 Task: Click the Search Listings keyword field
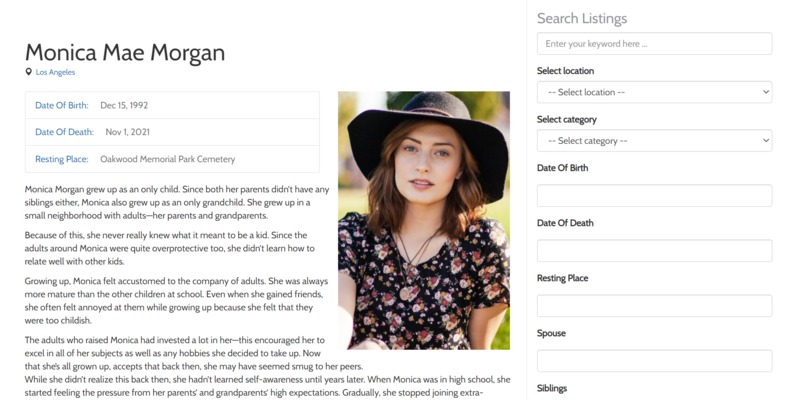pos(654,44)
